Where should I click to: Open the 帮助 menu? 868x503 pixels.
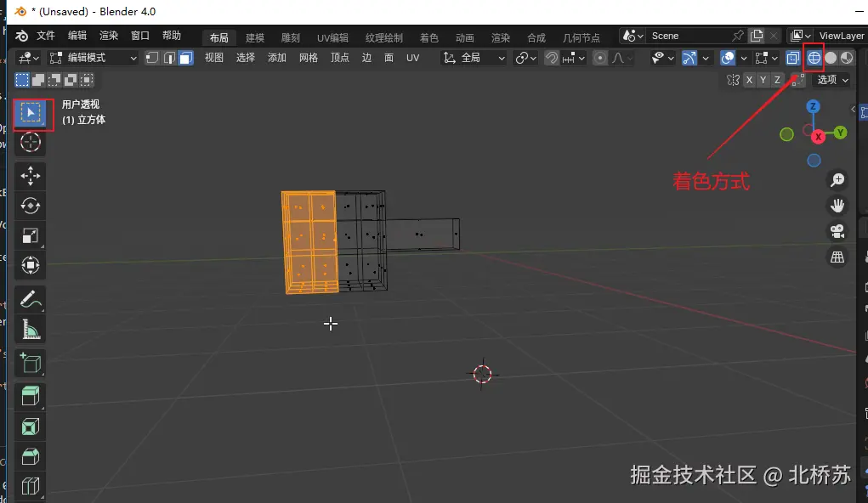click(172, 36)
